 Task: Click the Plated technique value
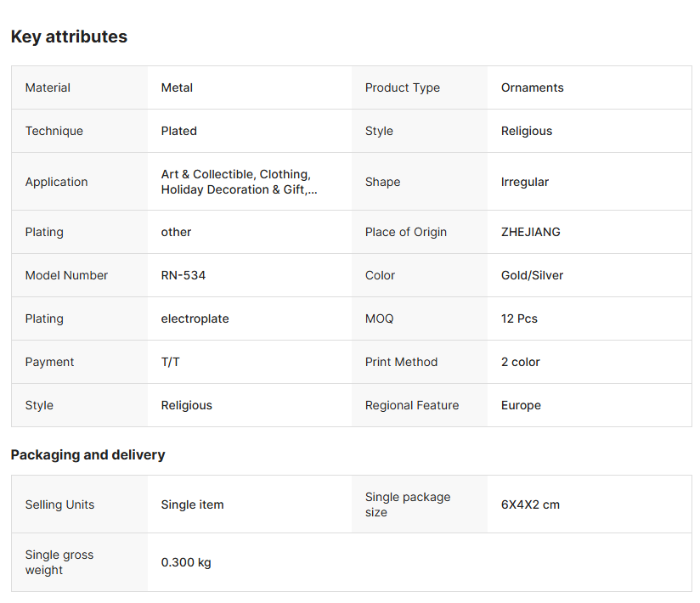coord(178,131)
